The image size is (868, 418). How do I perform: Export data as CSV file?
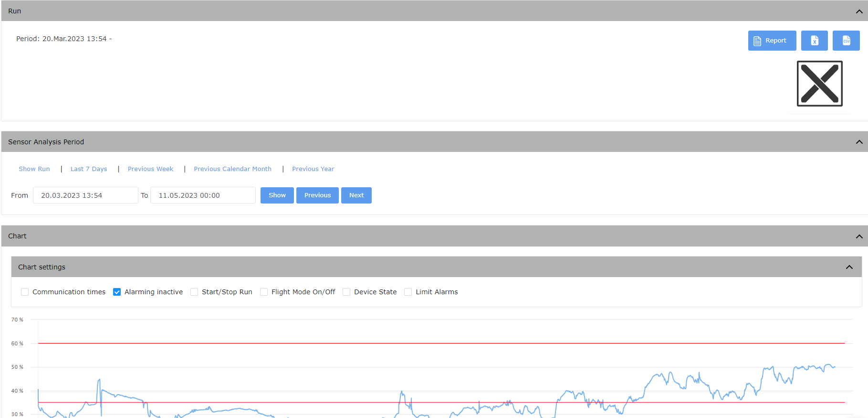click(846, 41)
